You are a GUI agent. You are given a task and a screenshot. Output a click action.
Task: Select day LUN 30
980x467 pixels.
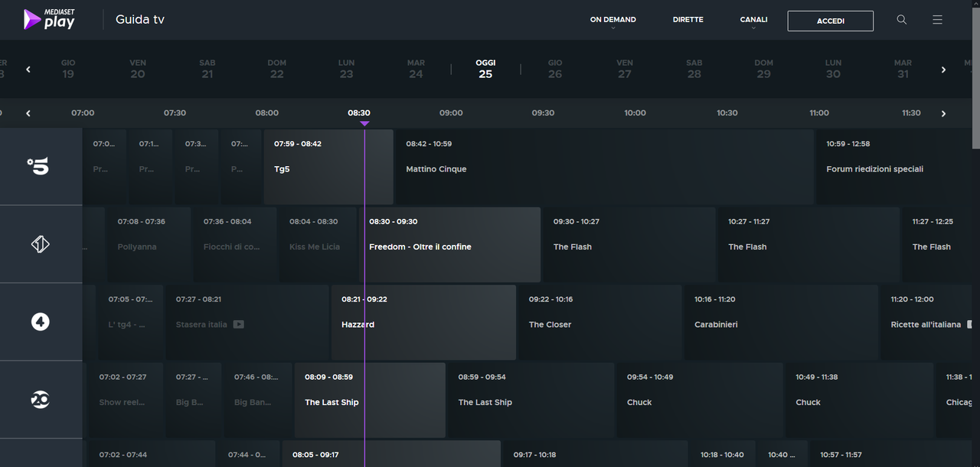(833, 69)
